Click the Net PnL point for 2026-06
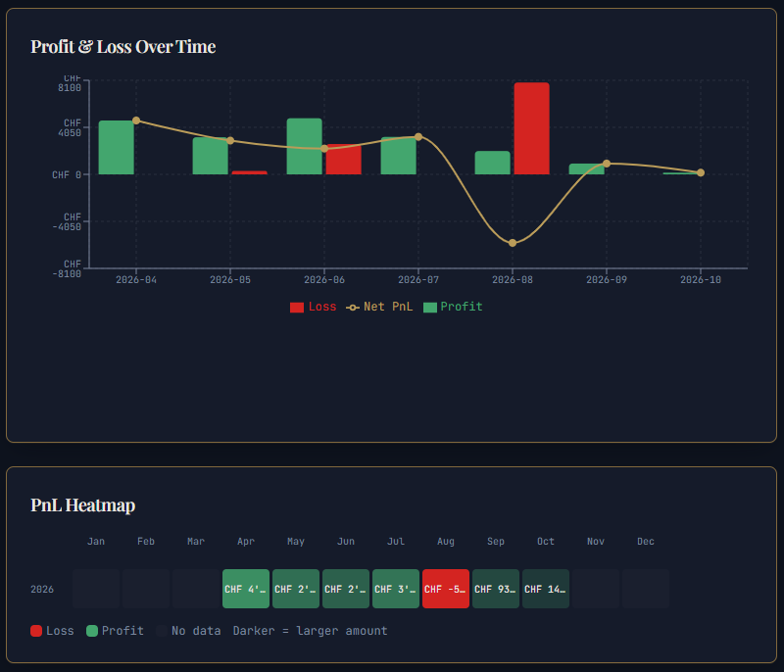The image size is (784, 672). pyautogui.click(x=324, y=148)
